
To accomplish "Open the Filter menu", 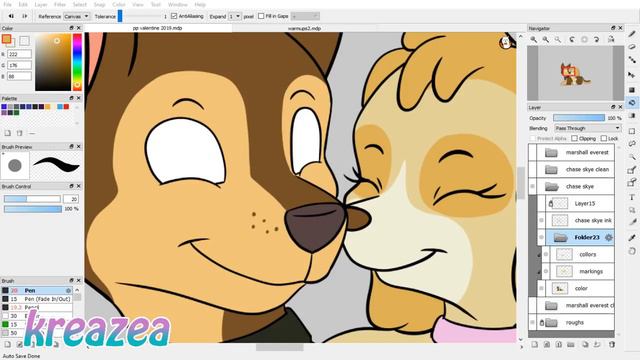I will tap(60, 4).
